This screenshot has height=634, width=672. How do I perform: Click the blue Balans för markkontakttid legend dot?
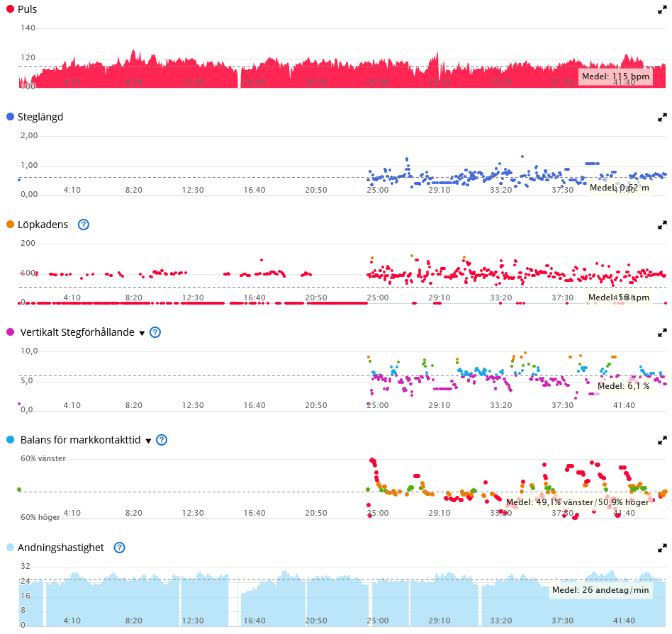pos(11,439)
